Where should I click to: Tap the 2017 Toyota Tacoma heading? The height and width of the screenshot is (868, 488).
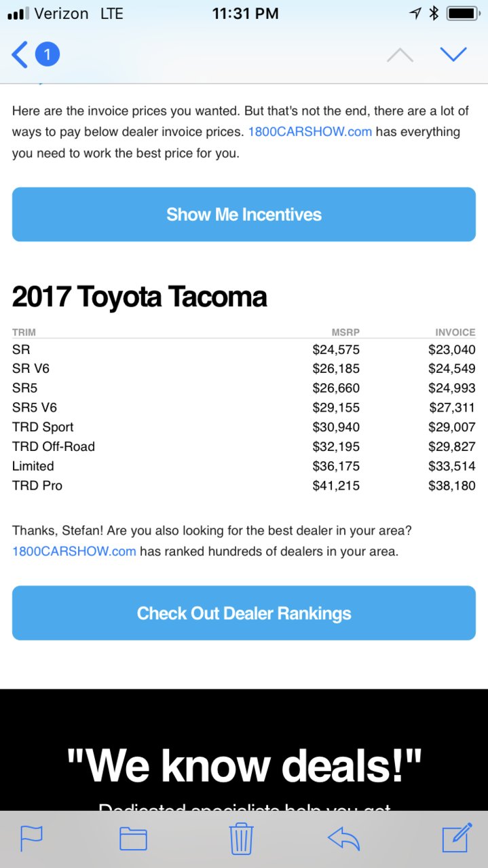(139, 297)
